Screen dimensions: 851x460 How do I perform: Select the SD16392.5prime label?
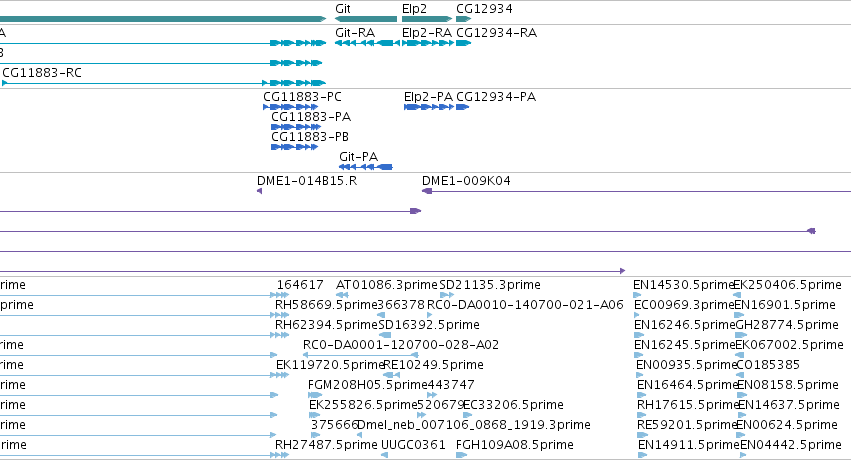(429, 325)
